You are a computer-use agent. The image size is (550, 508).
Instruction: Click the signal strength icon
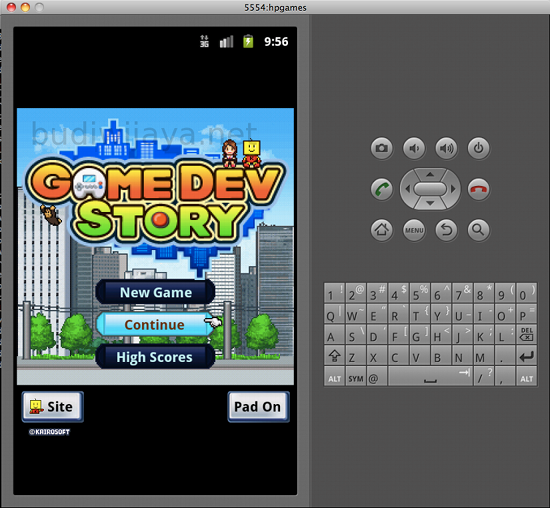point(226,41)
